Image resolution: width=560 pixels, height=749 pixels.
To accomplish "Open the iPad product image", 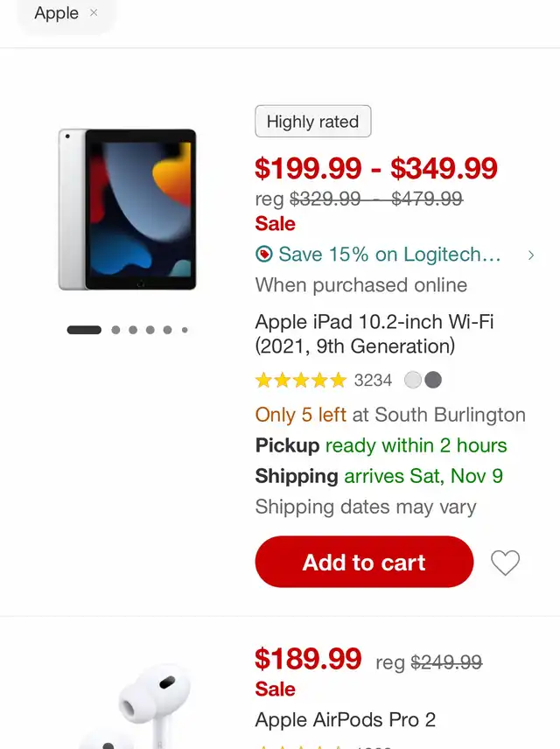I will (127, 209).
